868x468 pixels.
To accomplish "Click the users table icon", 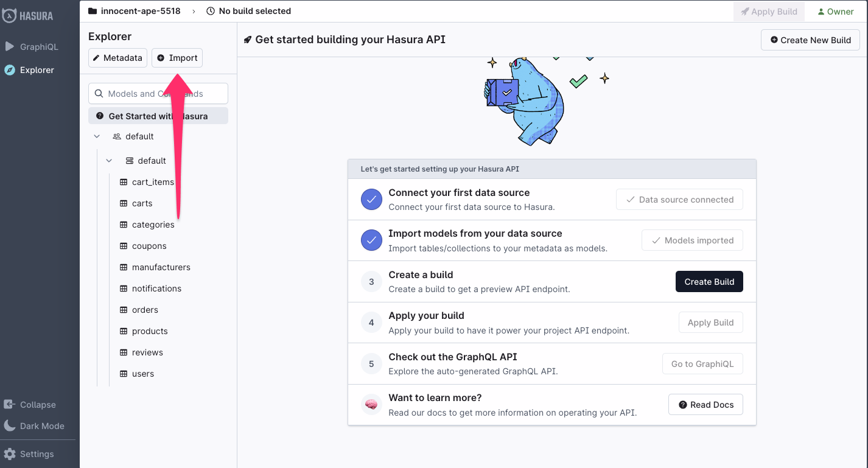I will tap(124, 374).
